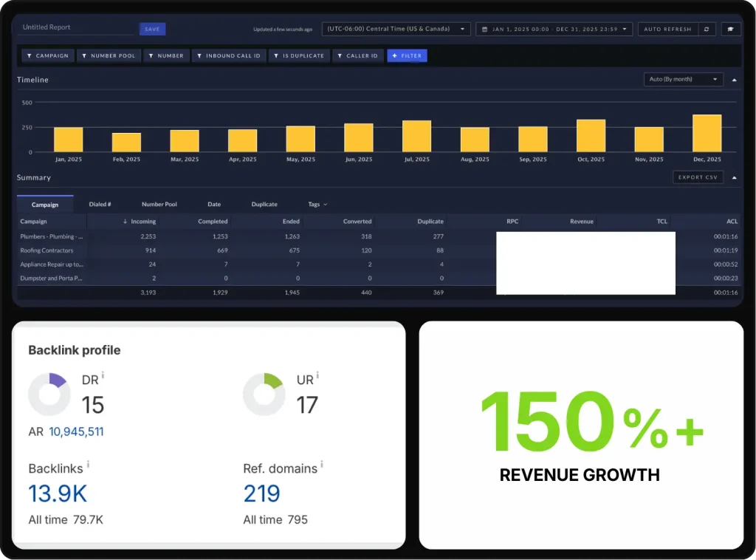Click the info icon next to DR
The height and width of the screenshot is (560, 756).
coord(103,376)
